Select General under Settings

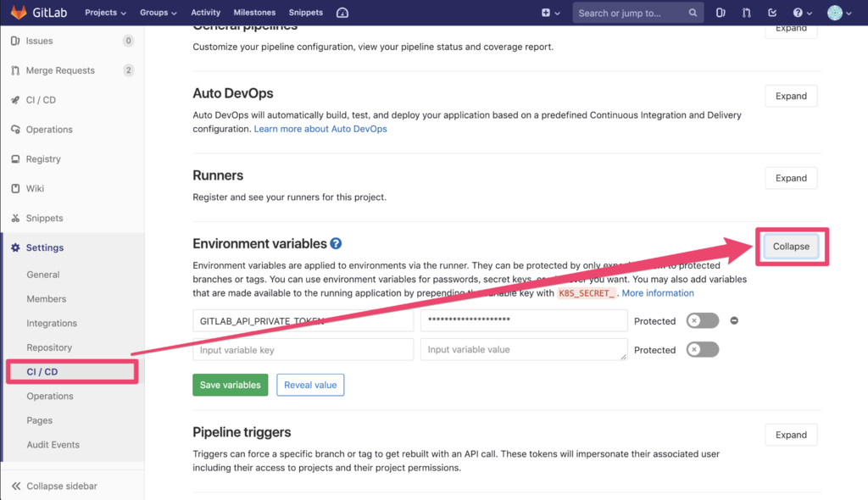pos(42,275)
